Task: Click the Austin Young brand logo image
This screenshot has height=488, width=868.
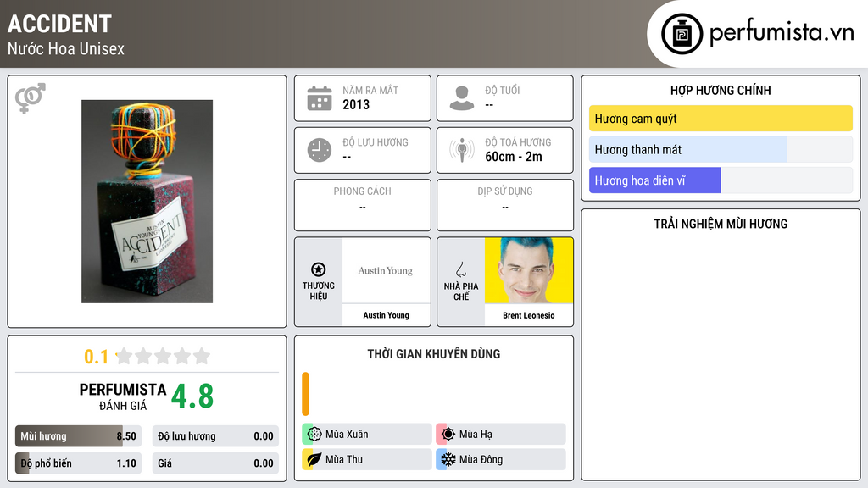Action: point(386,270)
